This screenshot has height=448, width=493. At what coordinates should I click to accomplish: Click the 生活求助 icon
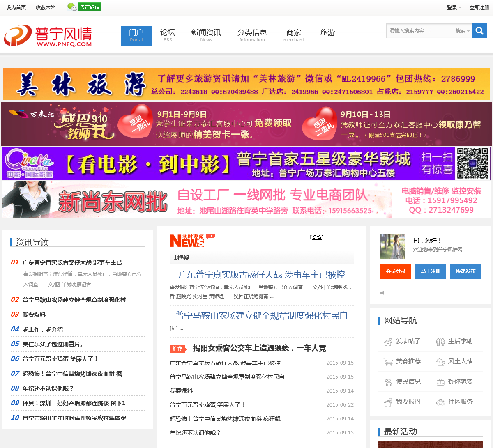(440, 342)
